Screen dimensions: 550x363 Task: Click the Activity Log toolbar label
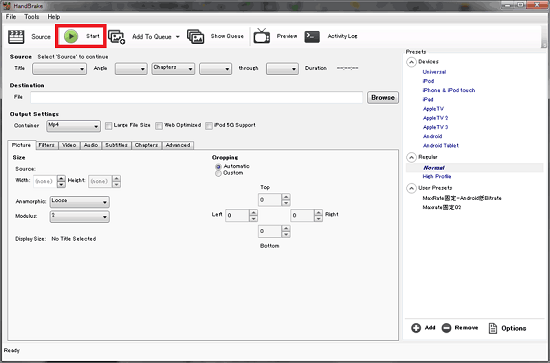(342, 36)
